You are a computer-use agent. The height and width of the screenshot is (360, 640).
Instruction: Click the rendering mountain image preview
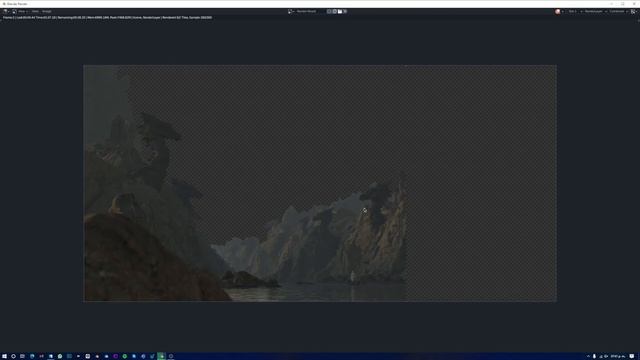(320, 183)
